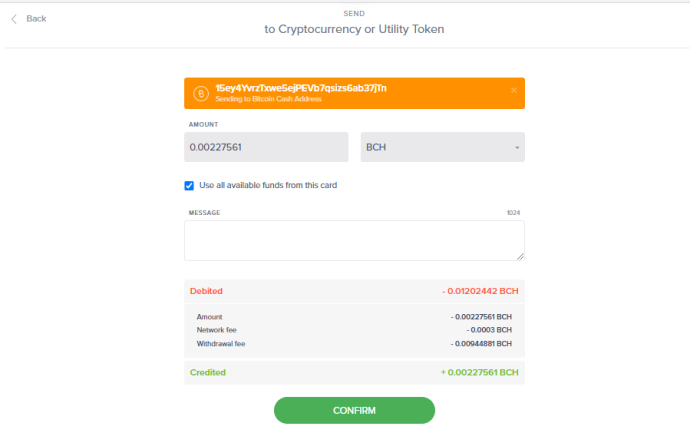The image size is (690, 433).
Task: Go back using the Back link
Action: tap(36, 18)
